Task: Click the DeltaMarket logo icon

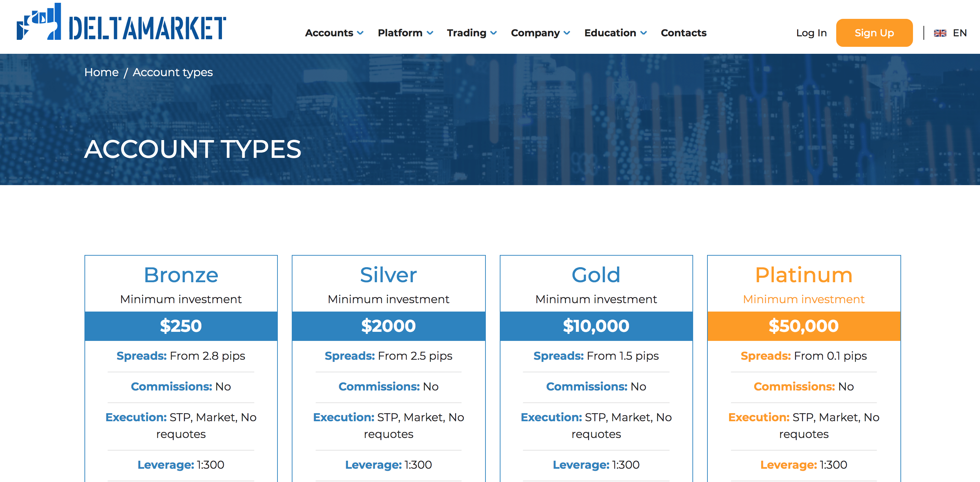Action: click(x=39, y=21)
